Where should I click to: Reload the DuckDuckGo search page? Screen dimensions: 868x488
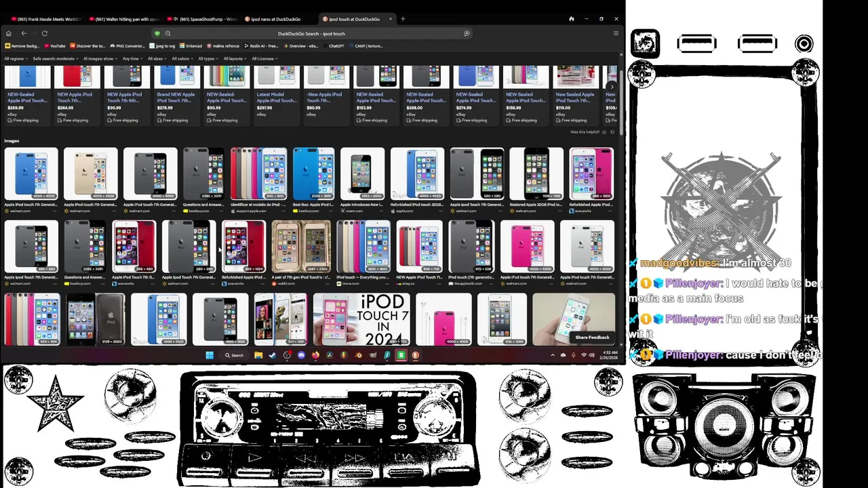pyautogui.click(x=45, y=33)
